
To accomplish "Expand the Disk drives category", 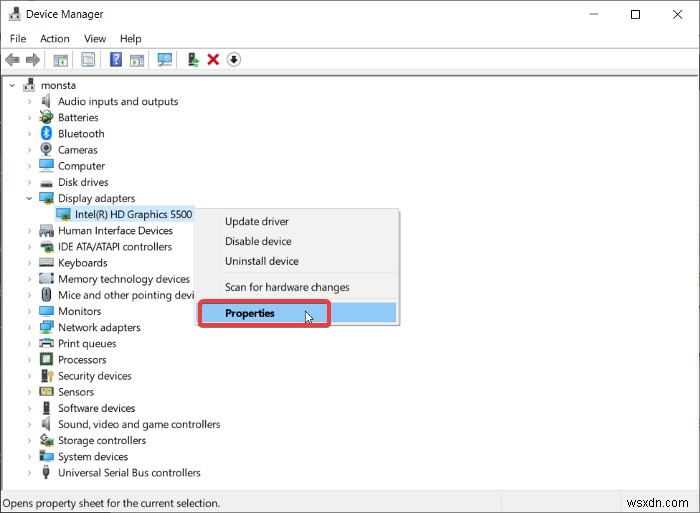I will pyautogui.click(x=29, y=182).
